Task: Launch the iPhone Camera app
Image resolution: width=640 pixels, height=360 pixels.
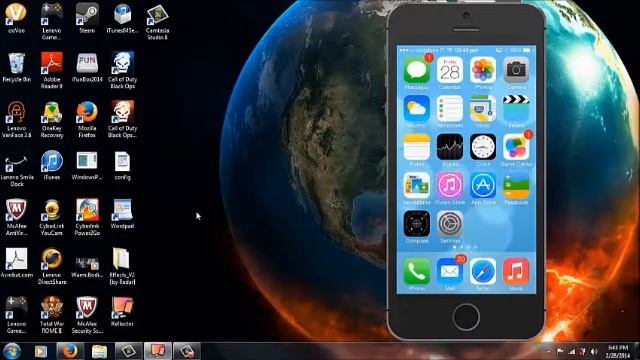Action: pos(516,70)
